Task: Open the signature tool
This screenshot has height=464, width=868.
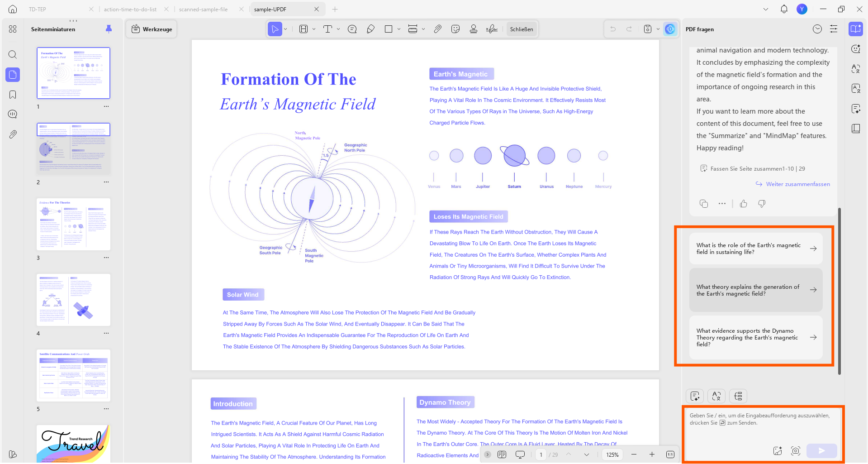Action: click(492, 29)
